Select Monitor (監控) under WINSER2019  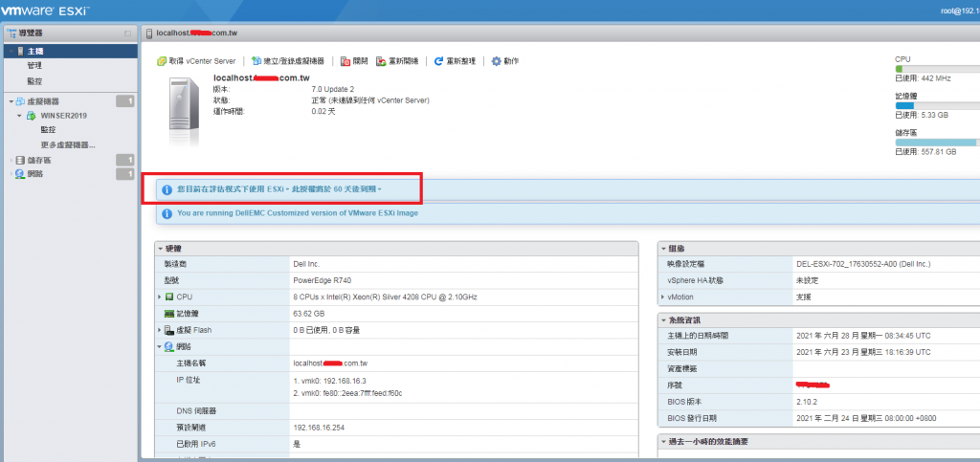tap(48, 130)
